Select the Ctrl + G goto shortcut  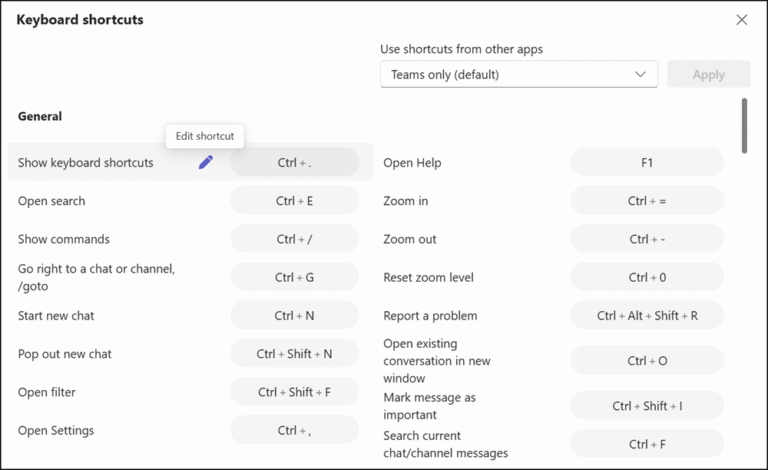pyautogui.click(x=294, y=277)
